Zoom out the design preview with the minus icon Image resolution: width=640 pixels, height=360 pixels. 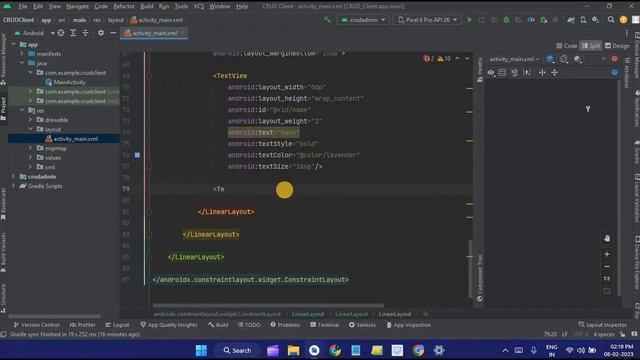(x=607, y=266)
